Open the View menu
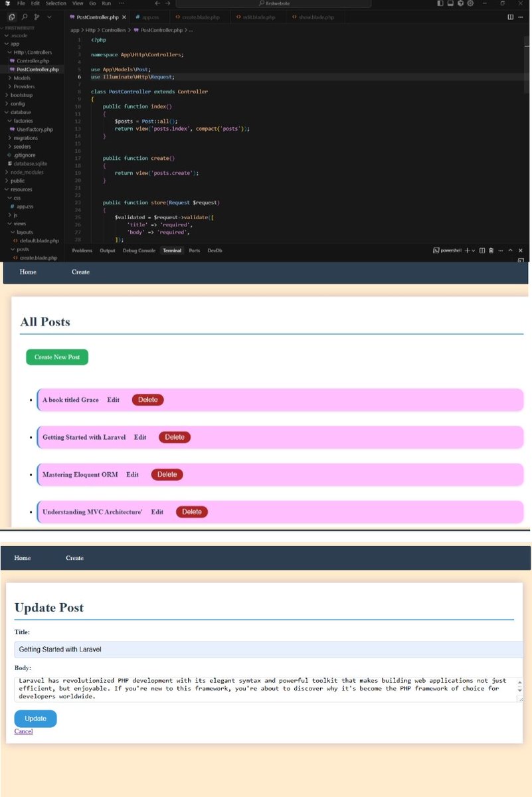Viewport: 532px width, 797px height. 78,3
